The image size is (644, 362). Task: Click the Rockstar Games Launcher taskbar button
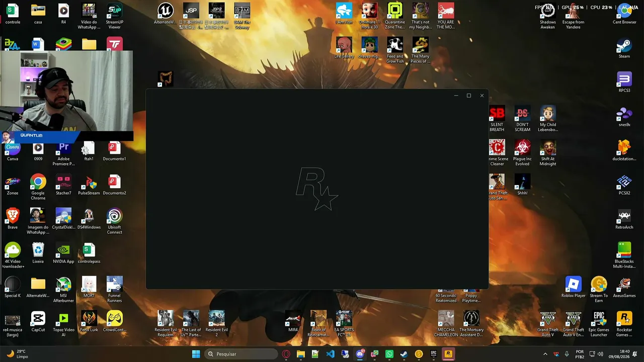(448, 354)
